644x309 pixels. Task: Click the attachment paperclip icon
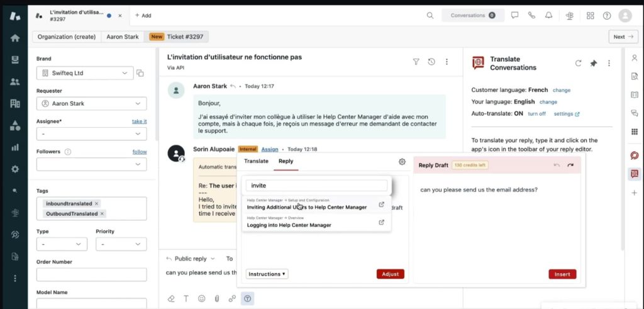pos(217,299)
